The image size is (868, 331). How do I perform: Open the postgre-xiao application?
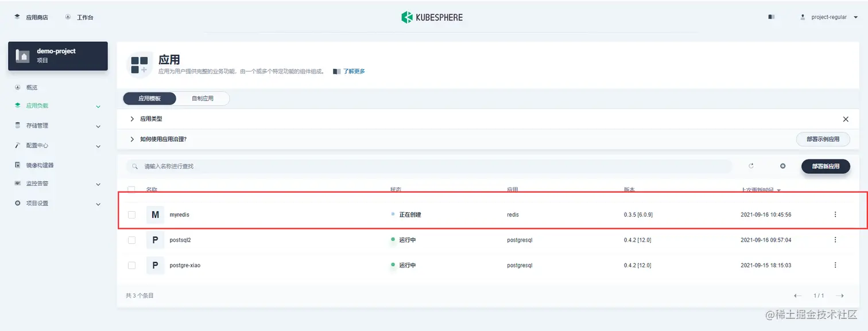pos(185,266)
